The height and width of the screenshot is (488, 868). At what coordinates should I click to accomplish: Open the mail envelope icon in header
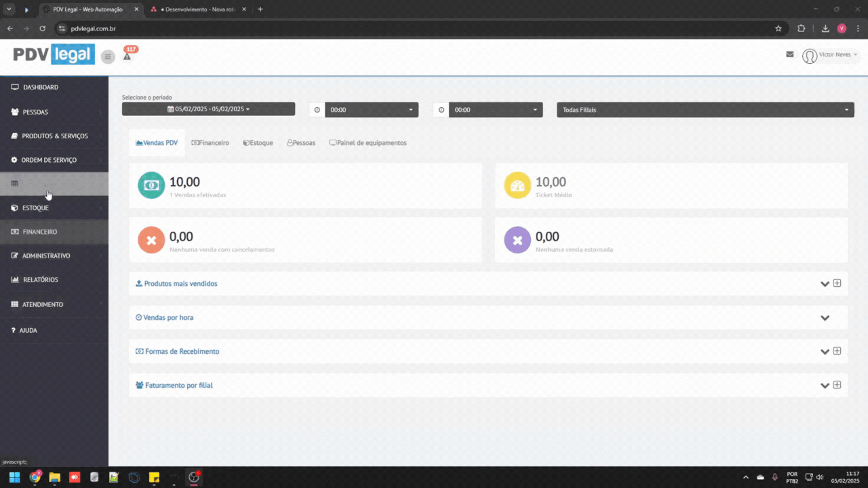click(x=790, y=54)
